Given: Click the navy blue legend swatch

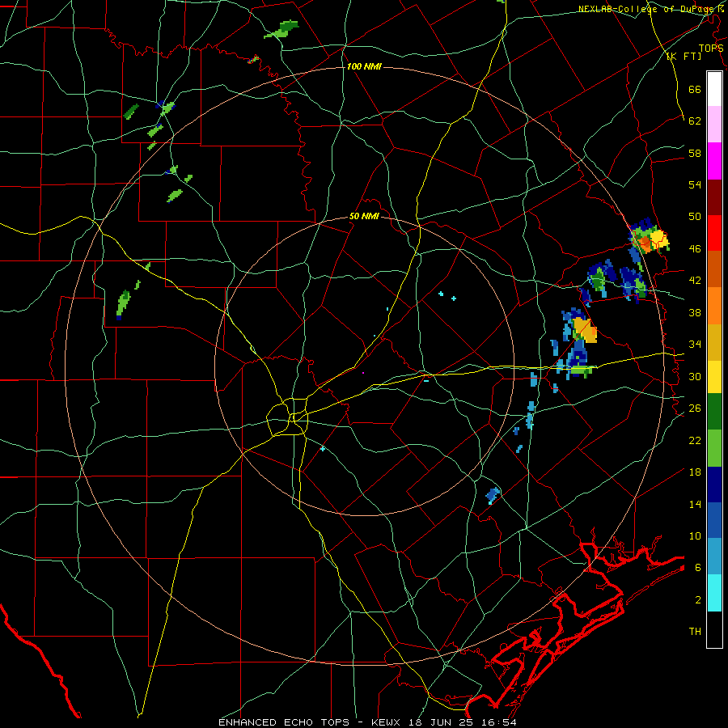Looking at the screenshot, I should pyautogui.click(x=714, y=485).
